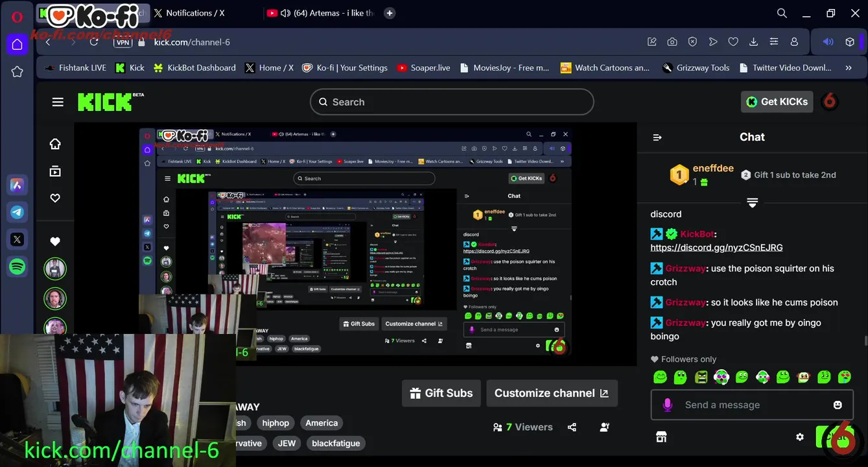Click the Gift Subs button
The image size is (868, 467).
tap(441, 393)
